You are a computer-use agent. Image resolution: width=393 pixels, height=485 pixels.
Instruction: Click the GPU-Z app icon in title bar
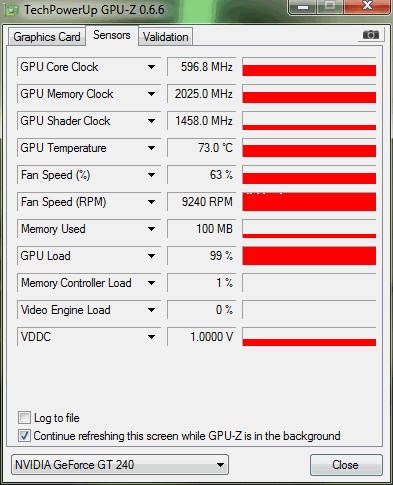12,10
